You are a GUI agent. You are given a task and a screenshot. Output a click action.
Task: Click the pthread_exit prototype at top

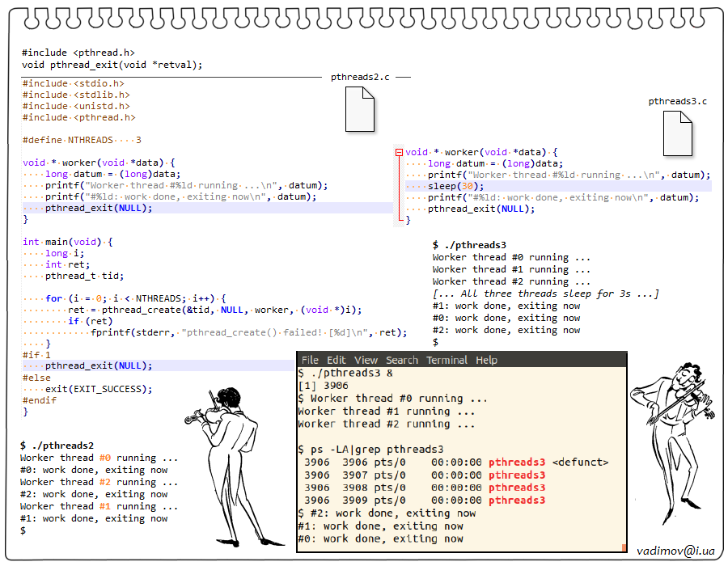112,65
